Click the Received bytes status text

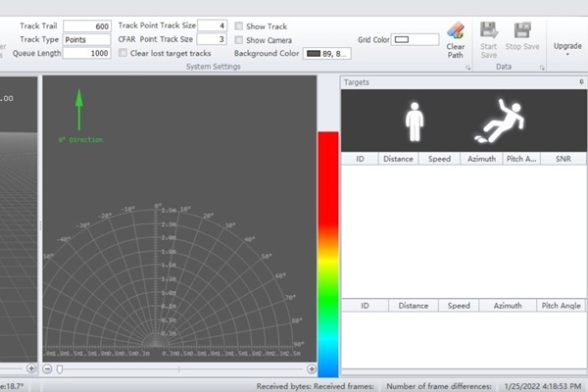284,386
